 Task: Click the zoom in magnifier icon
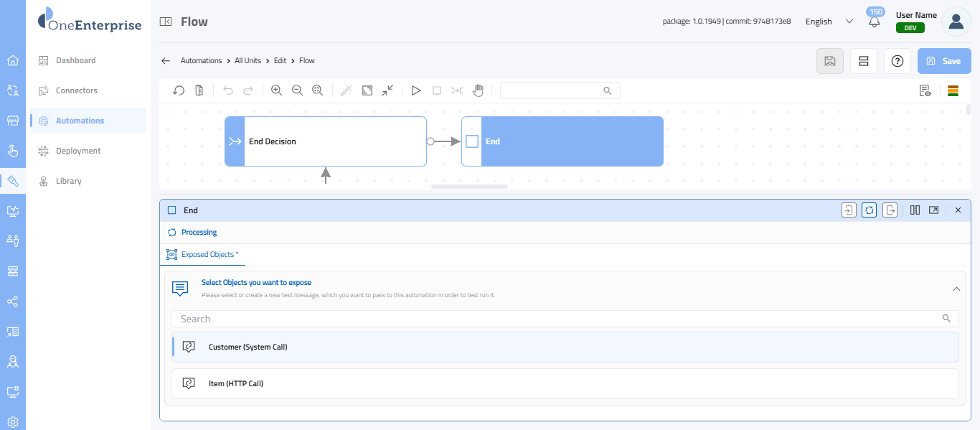point(276,90)
